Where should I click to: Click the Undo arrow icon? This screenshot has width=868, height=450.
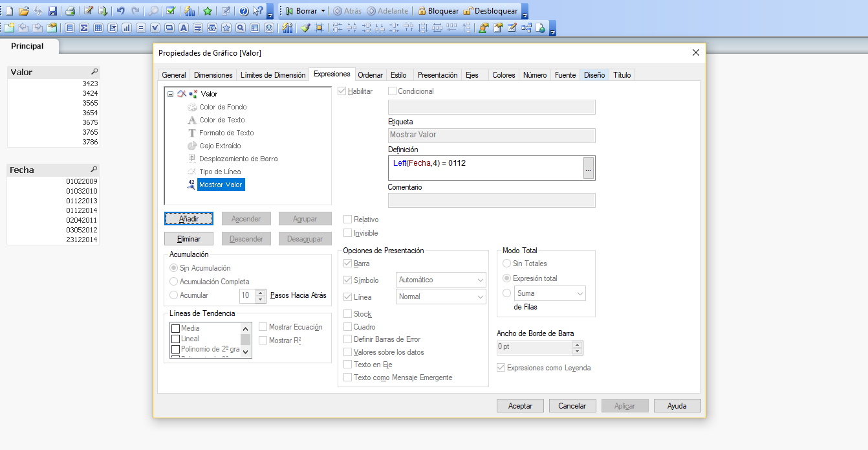120,11
